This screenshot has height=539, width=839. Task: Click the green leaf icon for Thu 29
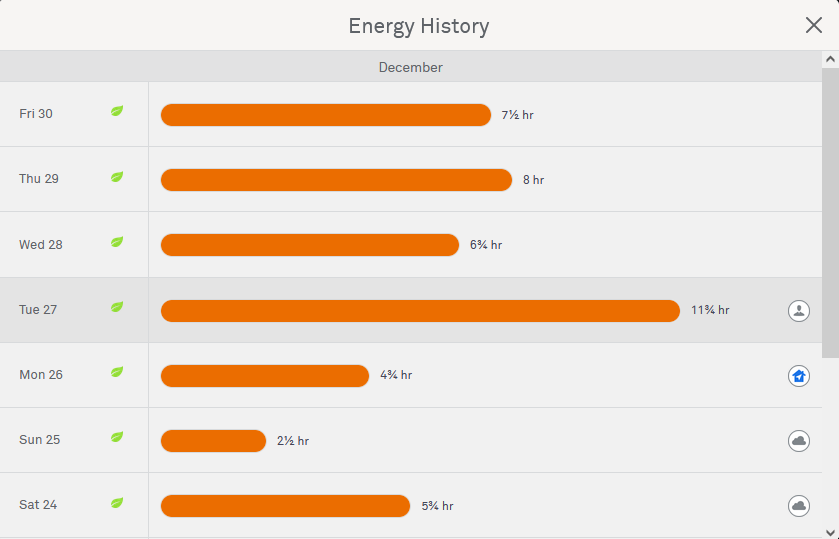pyautogui.click(x=117, y=177)
